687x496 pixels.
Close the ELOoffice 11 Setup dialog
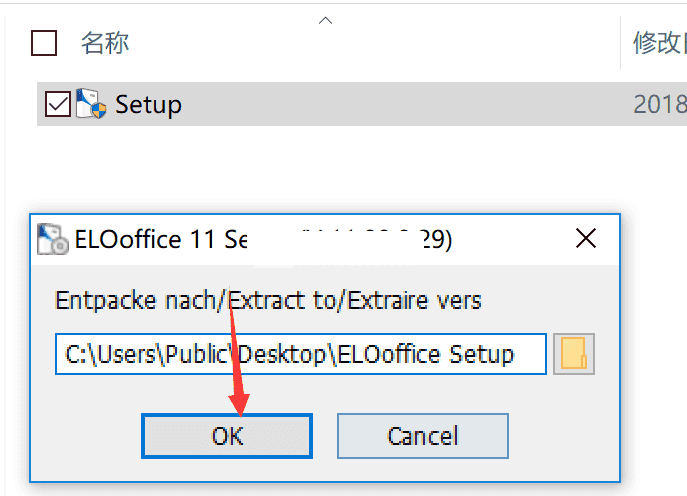585,239
